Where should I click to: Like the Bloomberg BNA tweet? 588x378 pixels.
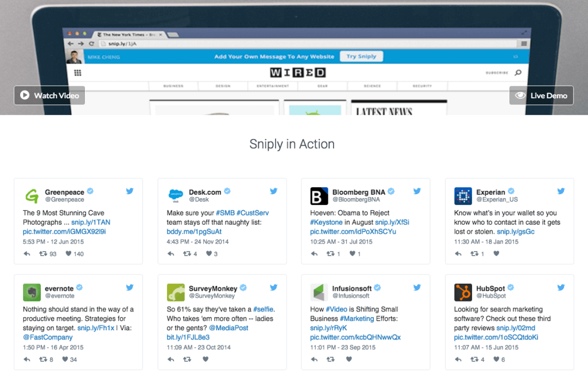point(352,253)
